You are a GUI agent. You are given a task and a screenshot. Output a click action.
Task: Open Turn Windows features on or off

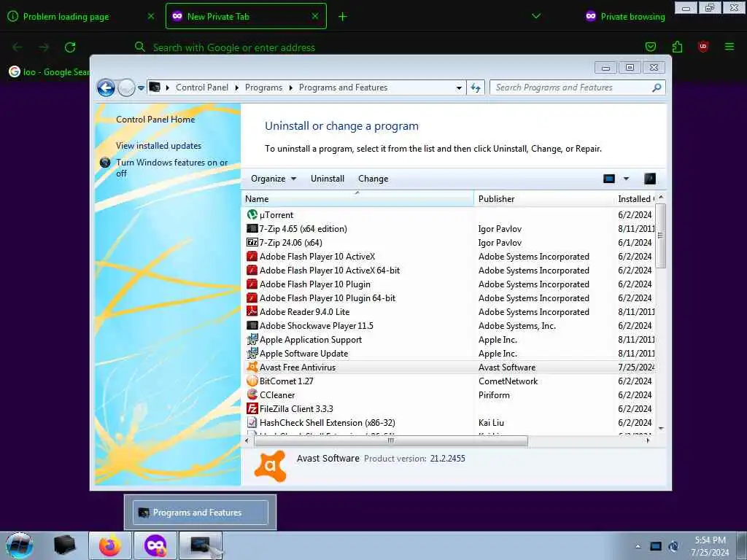172,168
